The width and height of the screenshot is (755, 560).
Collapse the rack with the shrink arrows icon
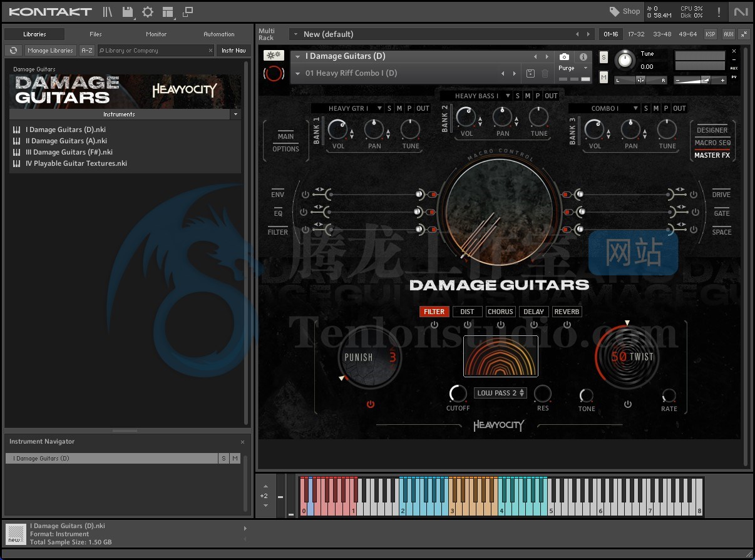(x=744, y=34)
